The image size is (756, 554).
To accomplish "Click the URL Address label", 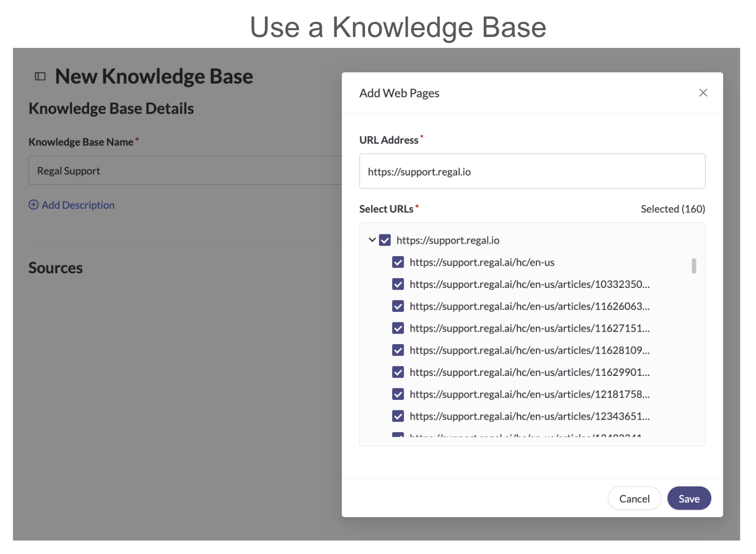I will point(389,140).
